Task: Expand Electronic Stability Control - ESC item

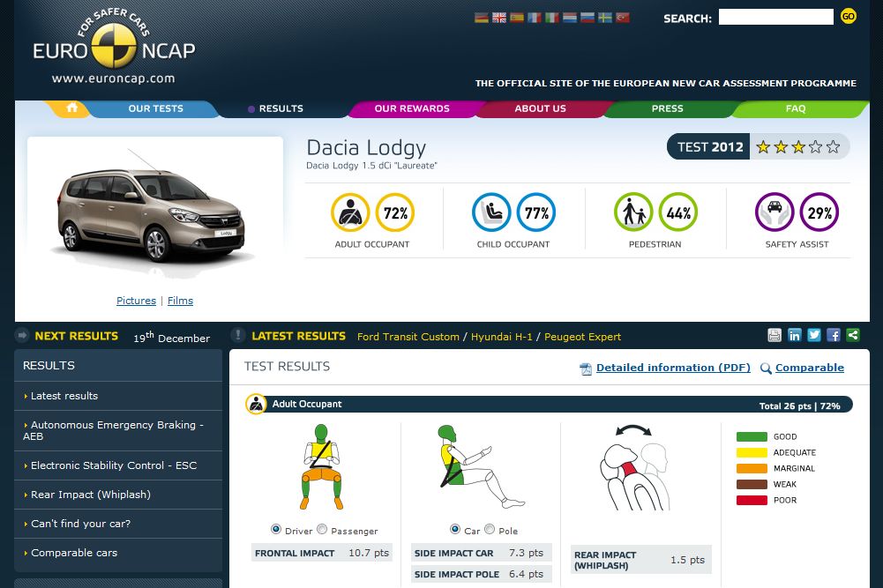Action: click(x=114, y=465)
